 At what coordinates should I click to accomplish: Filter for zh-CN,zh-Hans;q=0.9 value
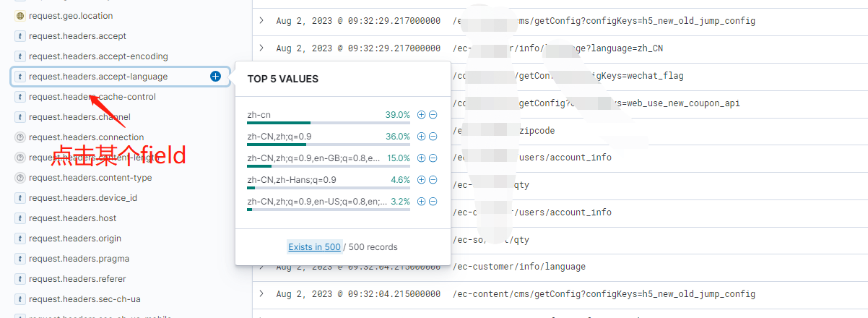(422, 180)
